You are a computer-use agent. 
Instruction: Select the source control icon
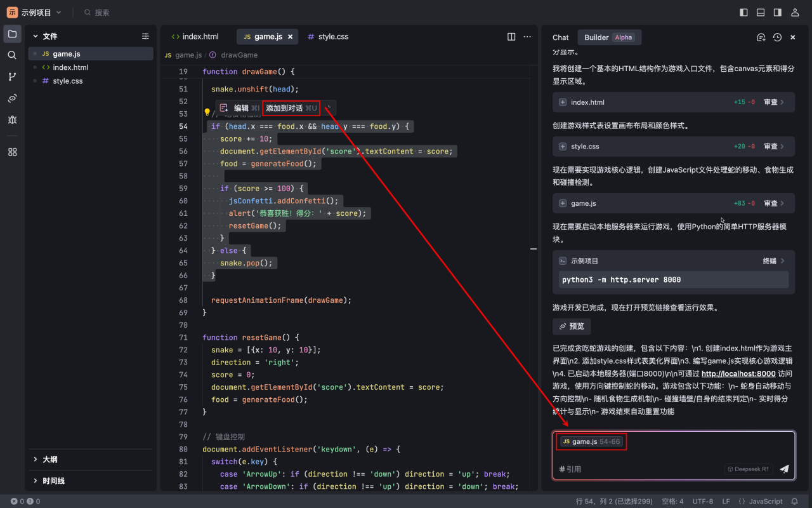click(x=12, y=76)
